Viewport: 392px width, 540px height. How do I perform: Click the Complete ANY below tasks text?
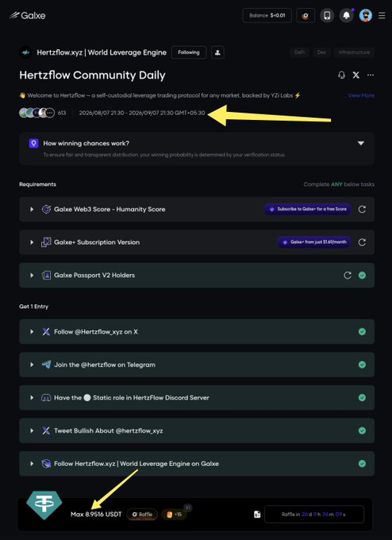click(339, 184)
